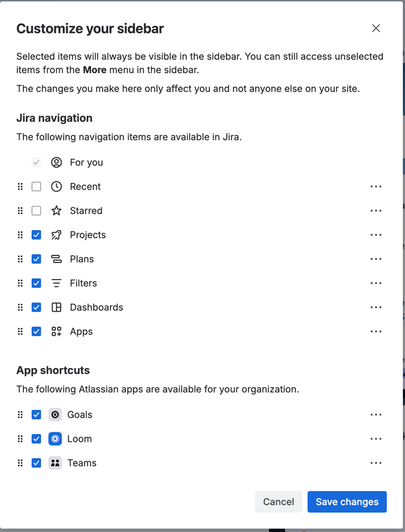Uncheck the Projects checkbox
Viewport: 405px width, 532px height.
click(36, 235)
